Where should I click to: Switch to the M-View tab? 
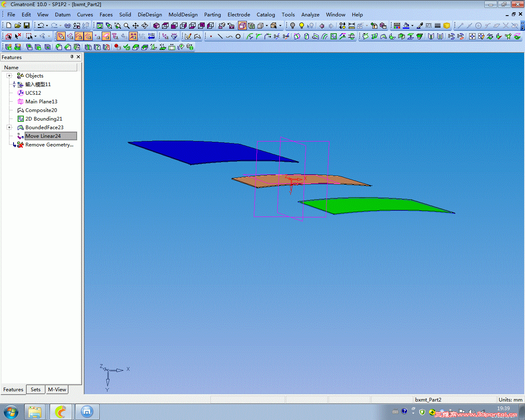tap(57, 390)
